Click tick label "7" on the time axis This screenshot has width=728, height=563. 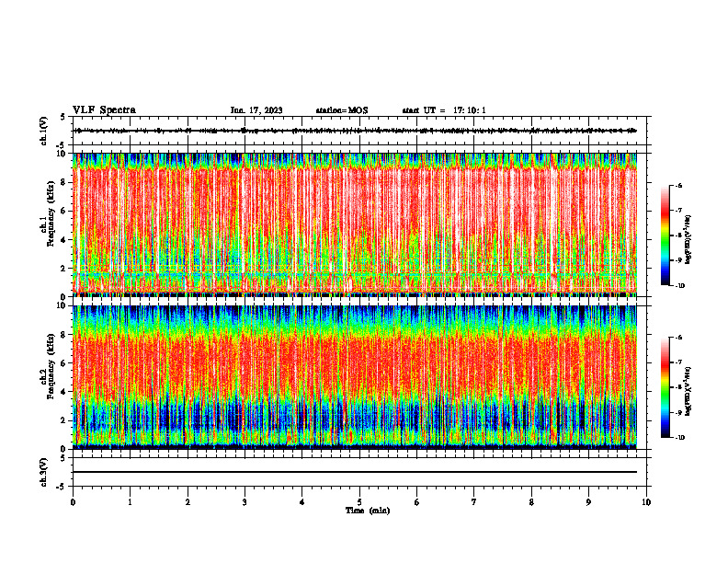point(474,502)
